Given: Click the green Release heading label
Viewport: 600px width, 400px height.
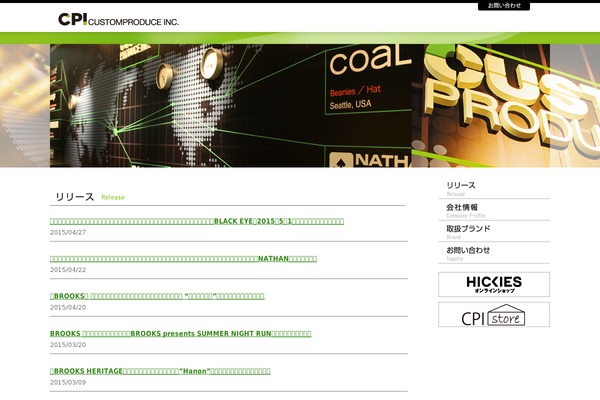Looking at the screenshot, I should click(x=113, y=198).
